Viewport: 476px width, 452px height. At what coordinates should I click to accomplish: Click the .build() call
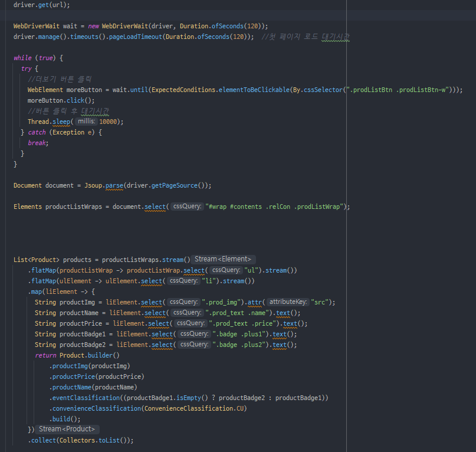[x=65, y=420]
